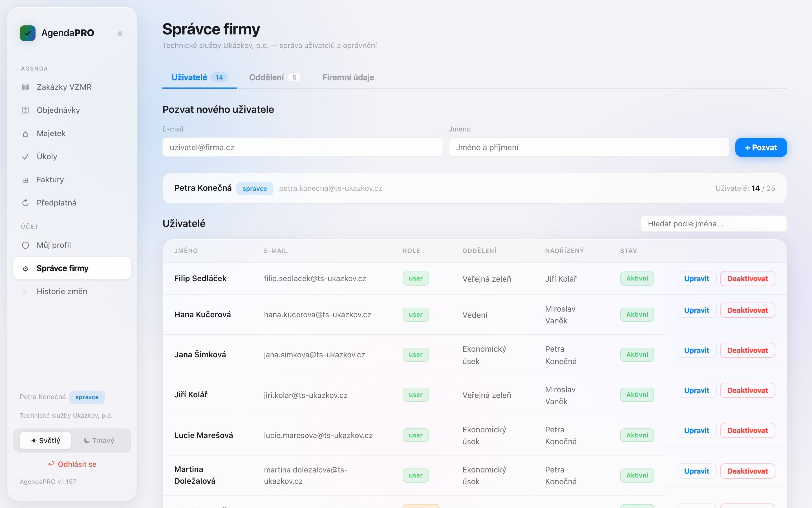812x508 pixels.
Task: Click the E-MAIL column header
Action: coord(275,251)
